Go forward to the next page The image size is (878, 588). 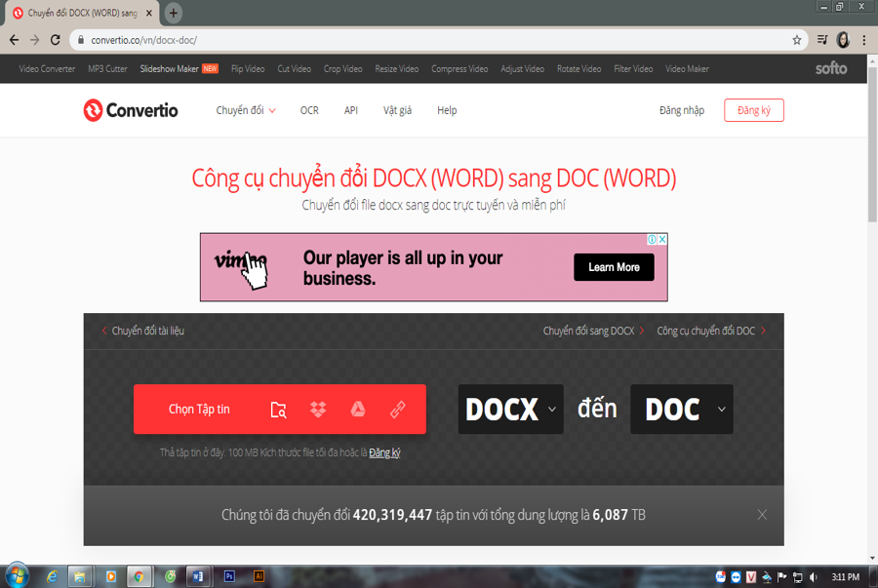tap(35, 40)
